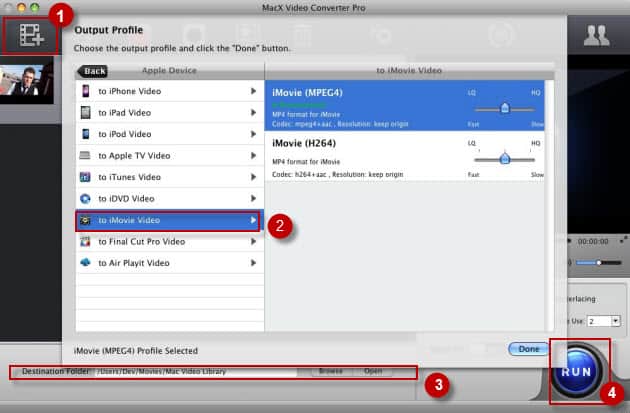Screen dimensions: 630x413
Task: Click the profile list vertical scrollbar
Action: [549, 205]
